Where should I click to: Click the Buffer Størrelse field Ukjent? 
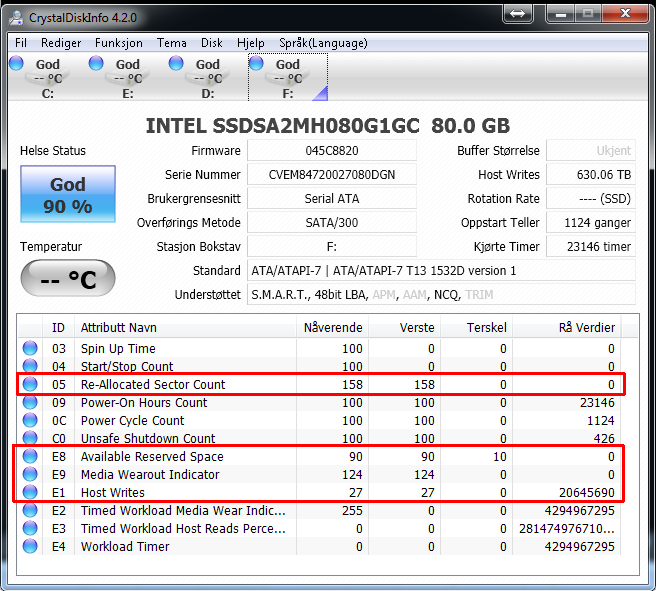point(591,150)
